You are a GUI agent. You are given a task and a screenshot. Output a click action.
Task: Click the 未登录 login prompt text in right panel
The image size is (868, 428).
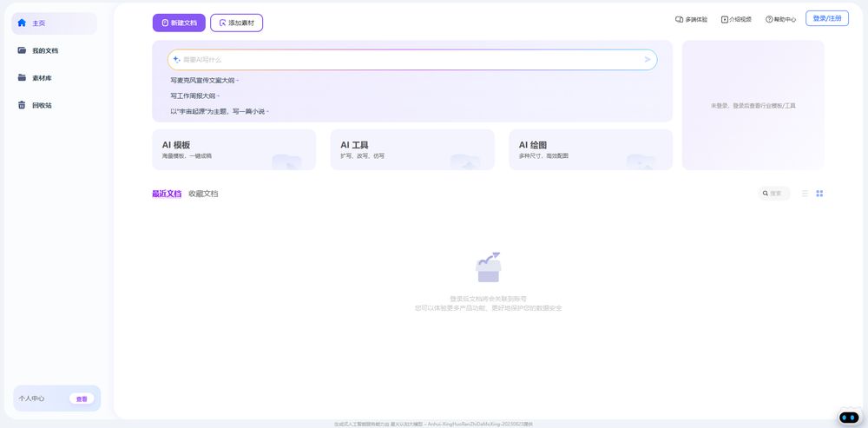coord(753,105)
